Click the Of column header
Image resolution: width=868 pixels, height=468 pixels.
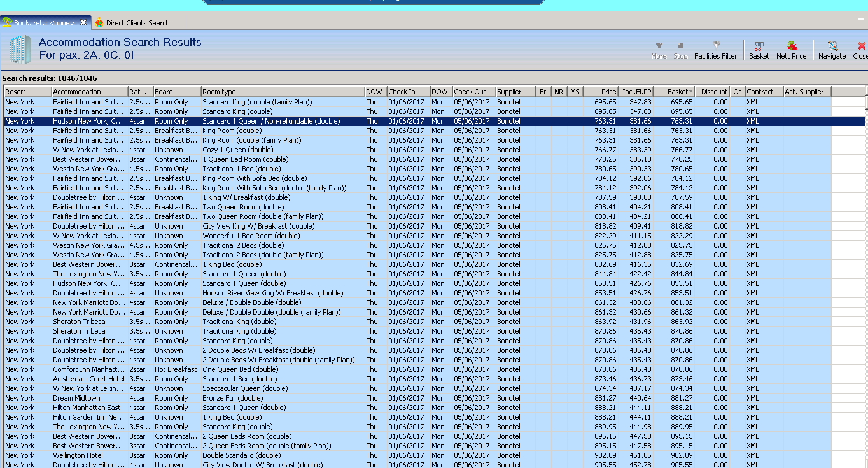tap(738, 92)
